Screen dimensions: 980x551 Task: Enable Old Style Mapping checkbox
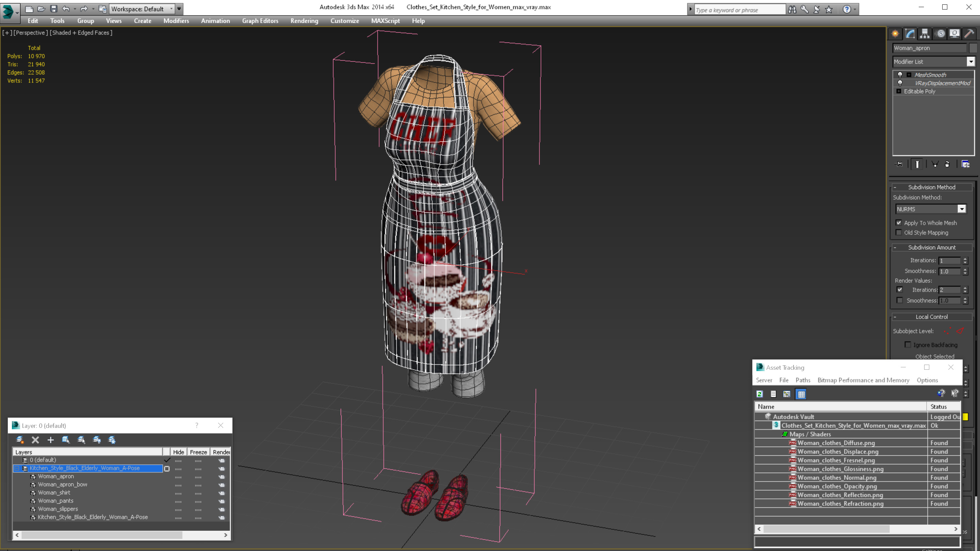point(899,232)
